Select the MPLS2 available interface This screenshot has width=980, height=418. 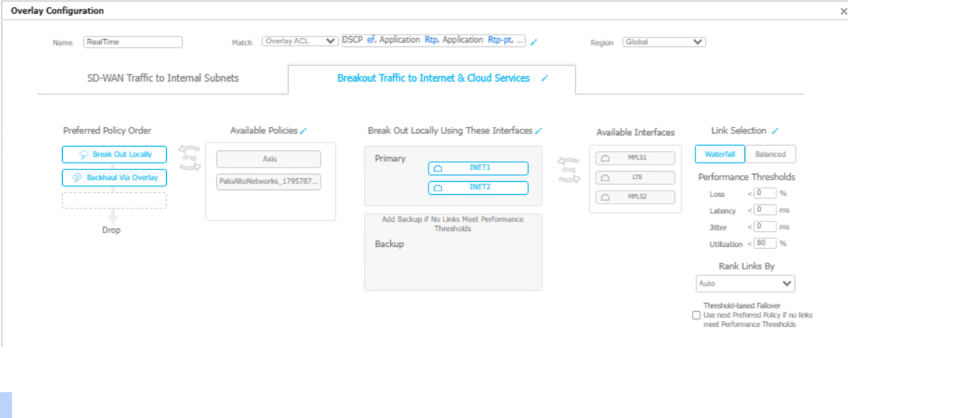636,197
